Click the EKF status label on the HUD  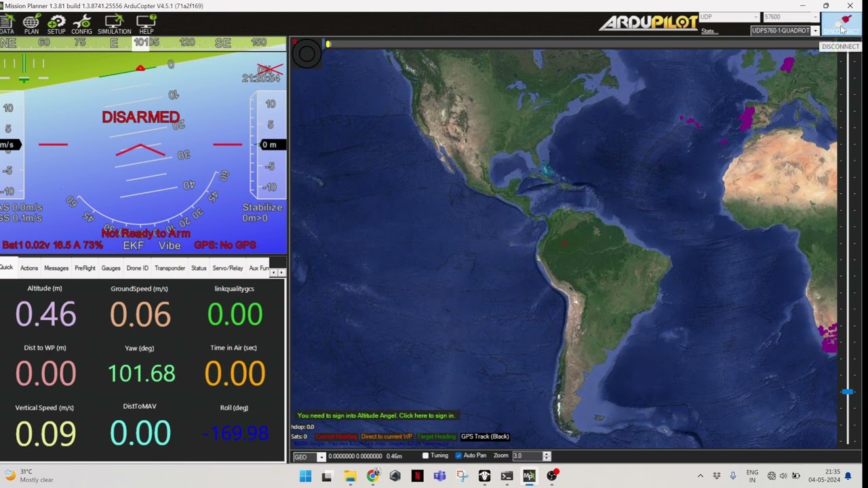(133, 245)
